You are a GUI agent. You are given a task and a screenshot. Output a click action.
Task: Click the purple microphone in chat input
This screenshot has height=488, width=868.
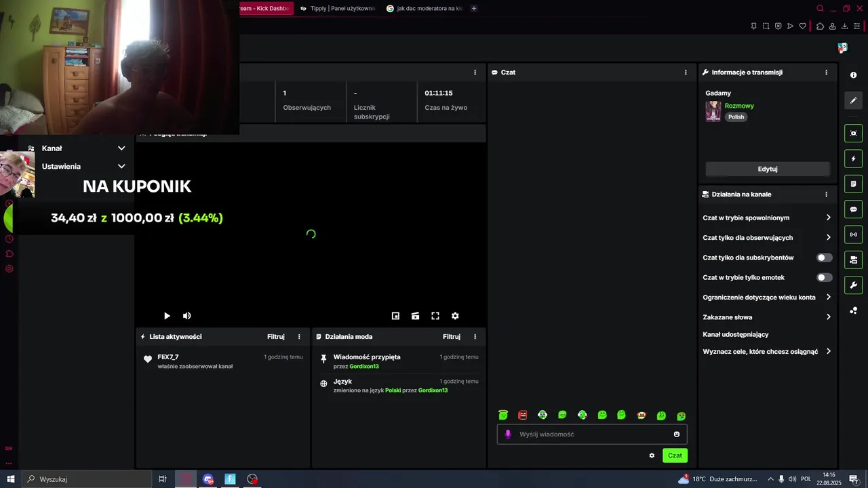[508, 434]
